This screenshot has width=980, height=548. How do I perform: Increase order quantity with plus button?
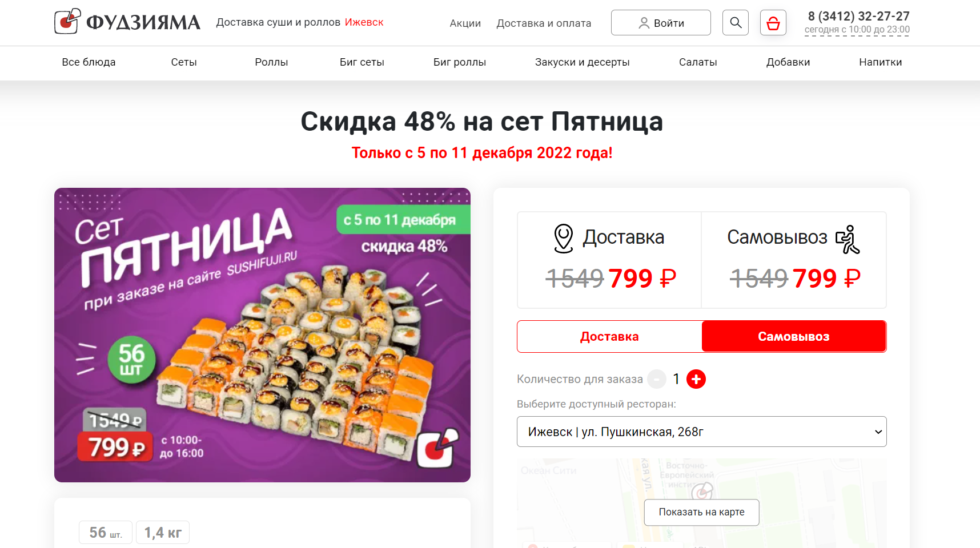point(696,379)
